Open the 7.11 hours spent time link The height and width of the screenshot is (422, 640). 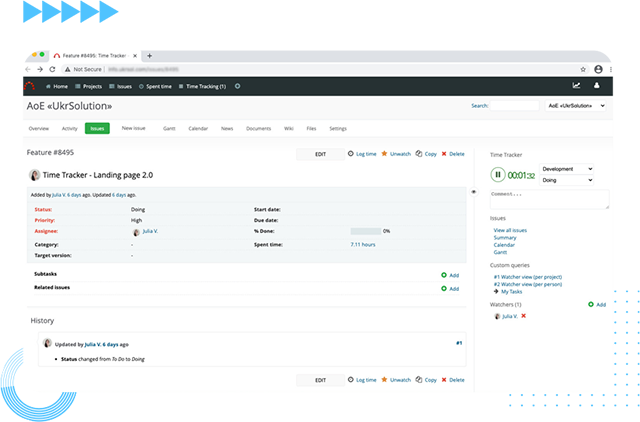362,244
